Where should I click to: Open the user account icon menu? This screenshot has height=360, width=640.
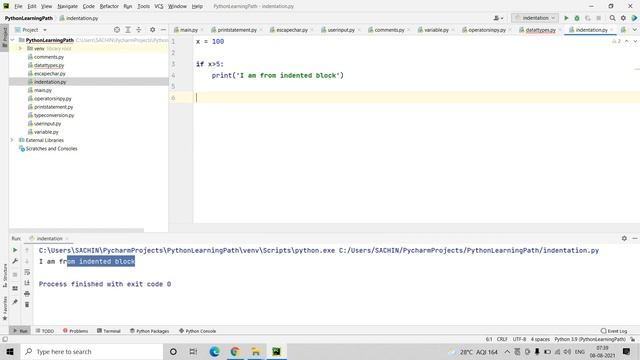point(498,18)
